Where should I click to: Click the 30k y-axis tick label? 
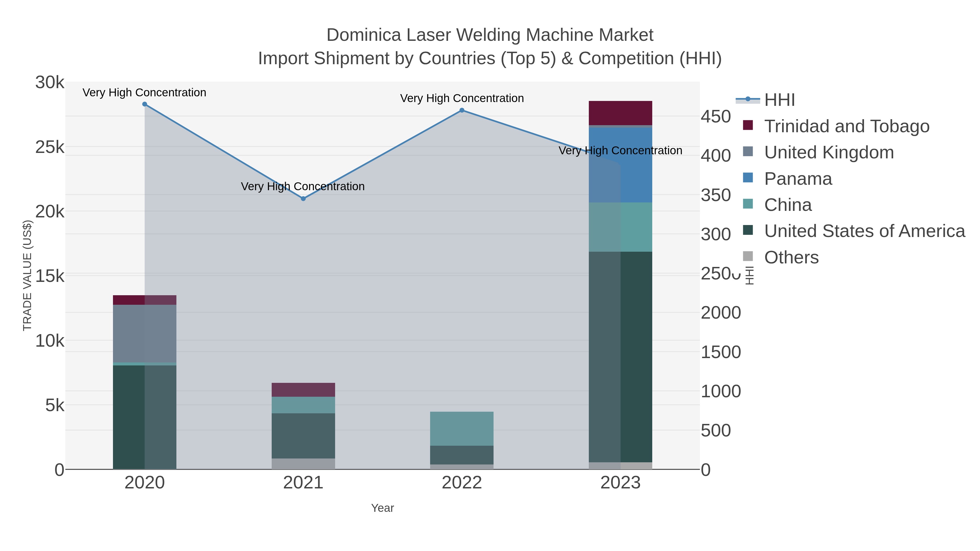(x=50, y=82)
